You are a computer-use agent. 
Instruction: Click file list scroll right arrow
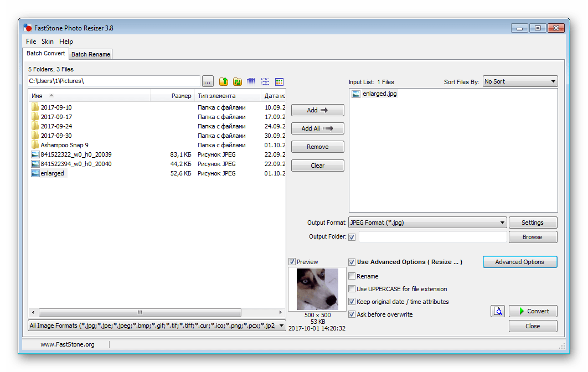(x=280, y=312)
